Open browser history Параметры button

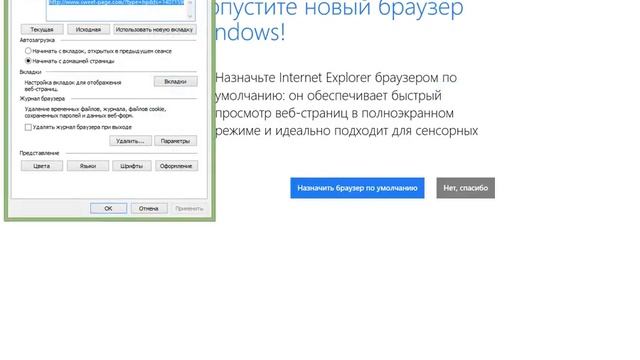click(176, 141)
